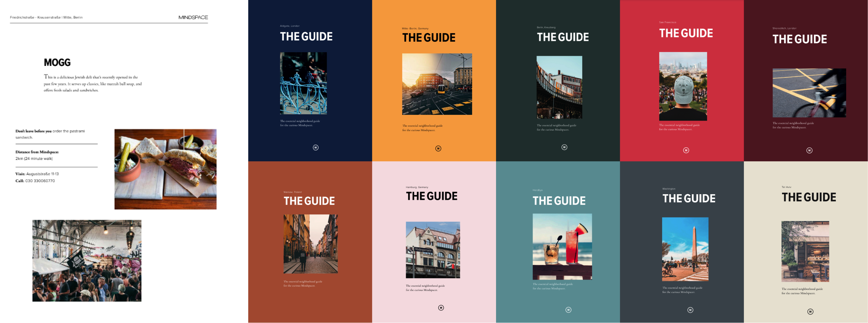This screenshot has height=323, width=868.
Task: Open the crowded market hall photo
Action: coord(87,261)
